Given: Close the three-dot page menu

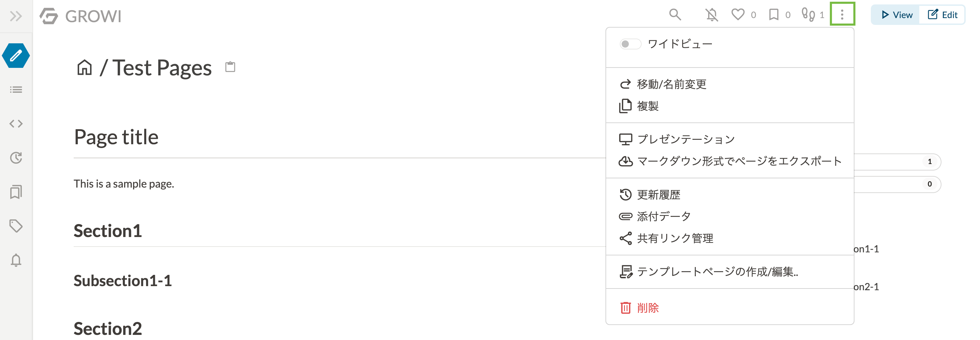Looking at the screenshot, I should coord(842,14).
